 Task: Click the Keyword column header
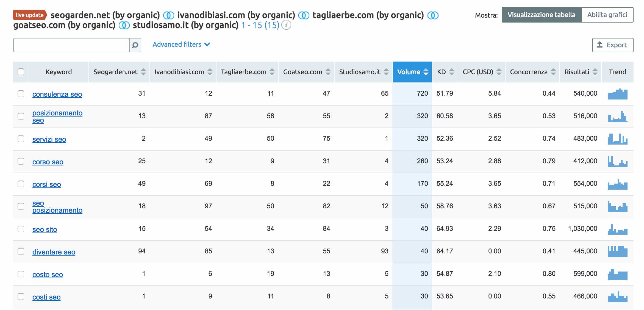(59, 72)
